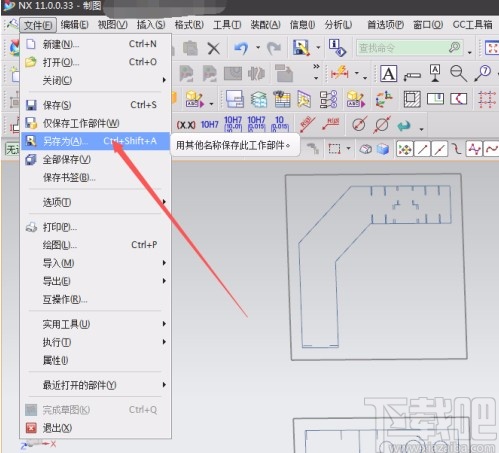The height and width of the screenshot is (453, 499).
Task: Choose 新建(N)... from File menu
Action: point(96,44)
